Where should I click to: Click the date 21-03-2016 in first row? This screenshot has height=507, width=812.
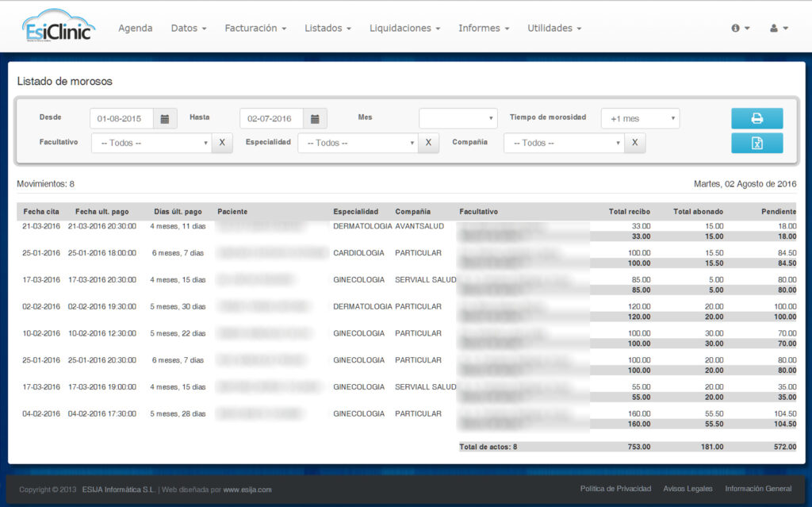pos(41,226)
